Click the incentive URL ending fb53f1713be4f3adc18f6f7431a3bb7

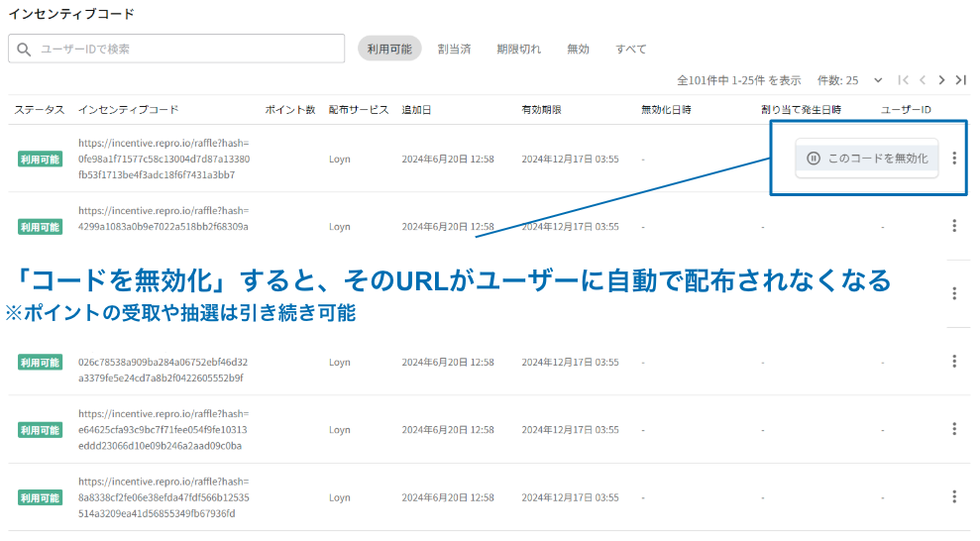pos(163,159)
